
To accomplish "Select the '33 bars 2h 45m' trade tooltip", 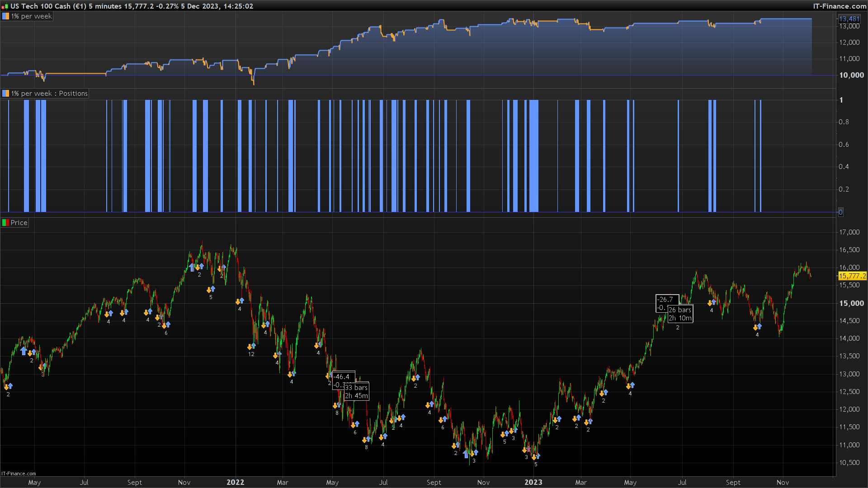I will coord(357,392).
